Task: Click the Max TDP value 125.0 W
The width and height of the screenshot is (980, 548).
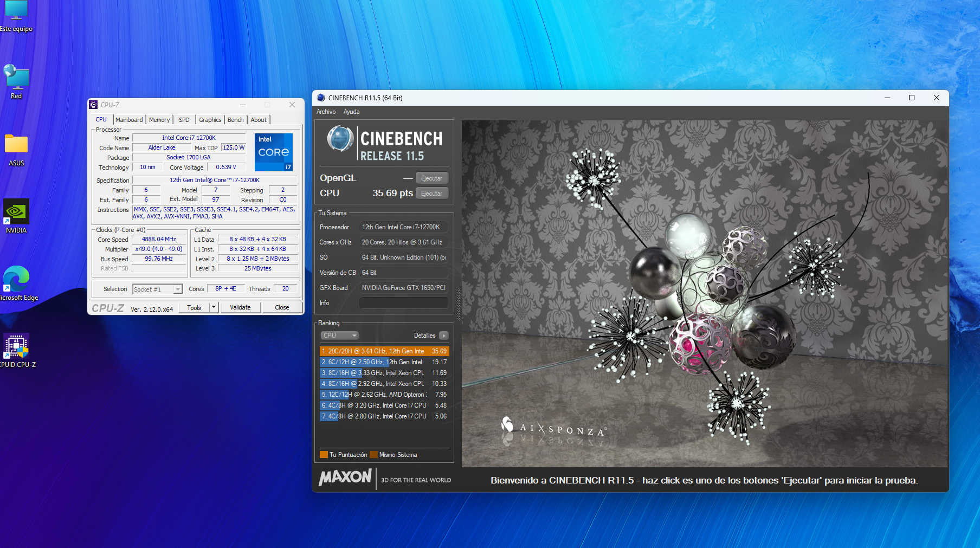Action: [234, 147]
